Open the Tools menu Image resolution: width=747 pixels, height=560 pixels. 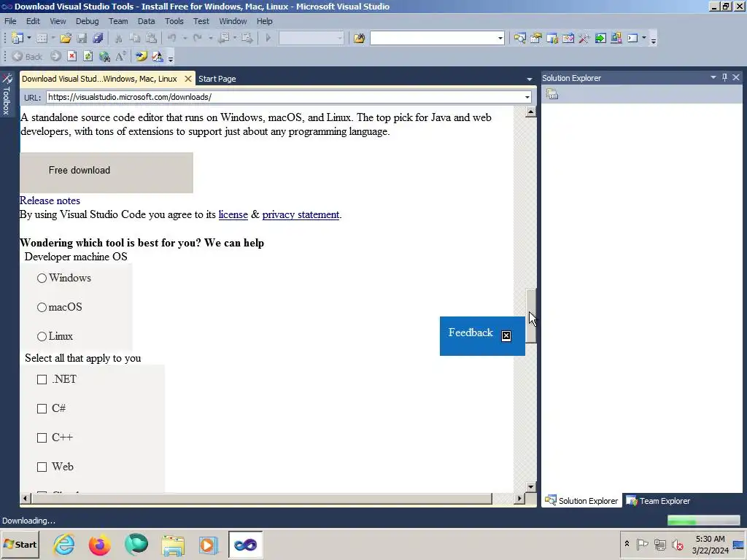[x=174, y=21]
